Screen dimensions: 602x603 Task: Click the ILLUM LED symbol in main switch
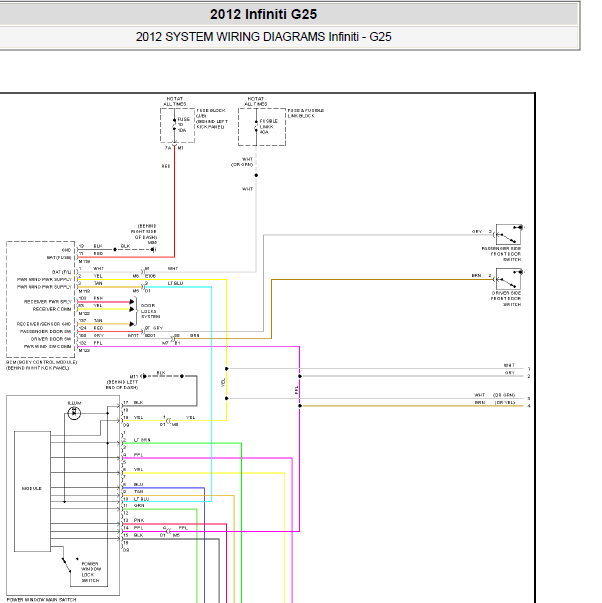pyautogui.click(x=74, y=413)
